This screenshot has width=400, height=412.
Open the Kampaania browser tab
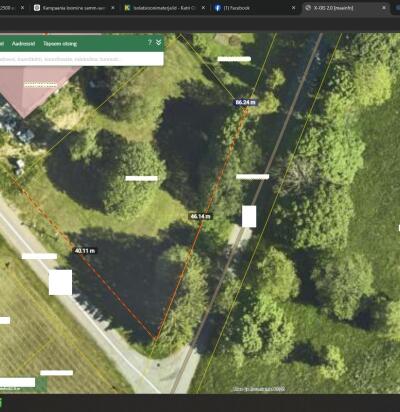click(x=74, y=8)
